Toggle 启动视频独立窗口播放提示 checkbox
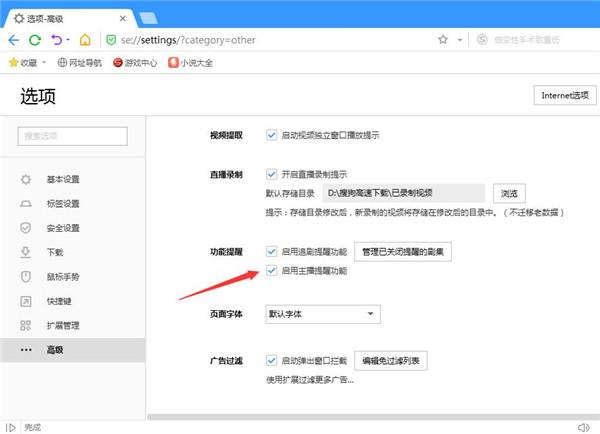Image resolution: width=600 pixels, height=434 pixels. (271, 135)
